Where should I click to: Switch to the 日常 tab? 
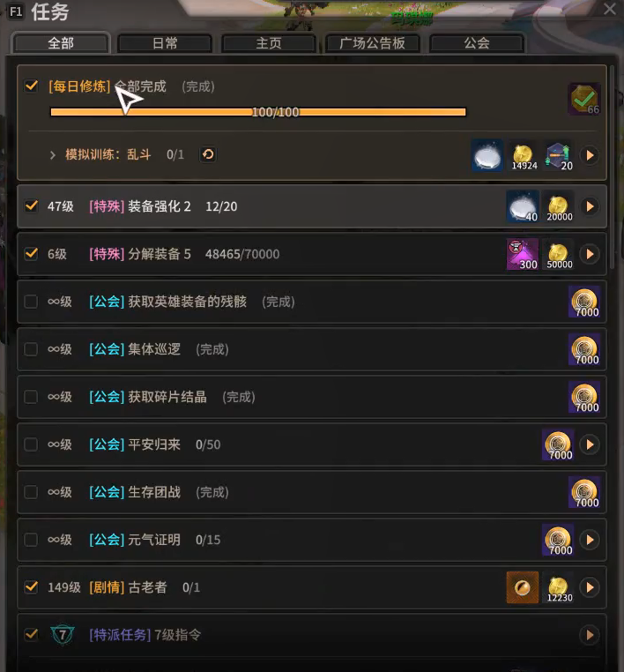tap(165, 43)
